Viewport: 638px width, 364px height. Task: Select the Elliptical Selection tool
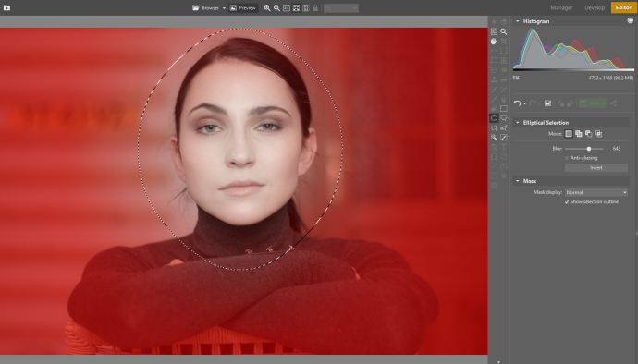[x=494, y=118]
